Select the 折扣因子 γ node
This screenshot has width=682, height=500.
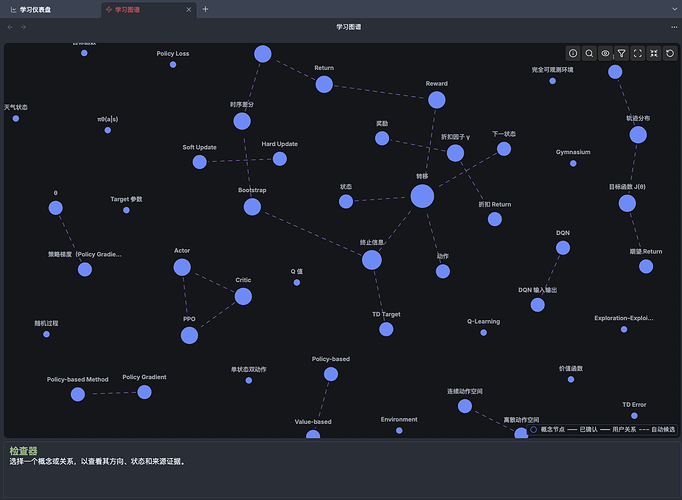pos(455,153)
